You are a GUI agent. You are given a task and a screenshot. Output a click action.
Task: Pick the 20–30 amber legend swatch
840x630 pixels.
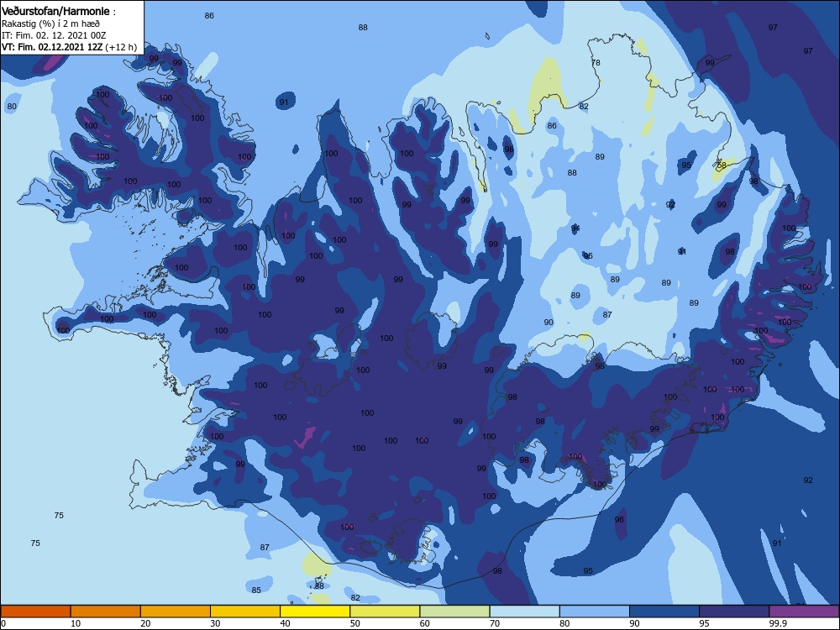pyautogui.click(x=176, y=612)
